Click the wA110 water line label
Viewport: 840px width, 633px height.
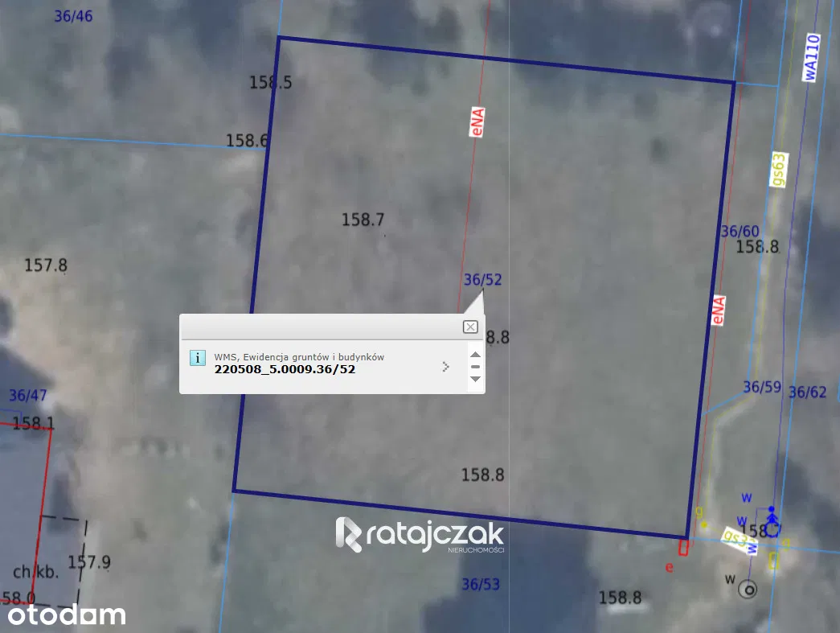point(811,57)
